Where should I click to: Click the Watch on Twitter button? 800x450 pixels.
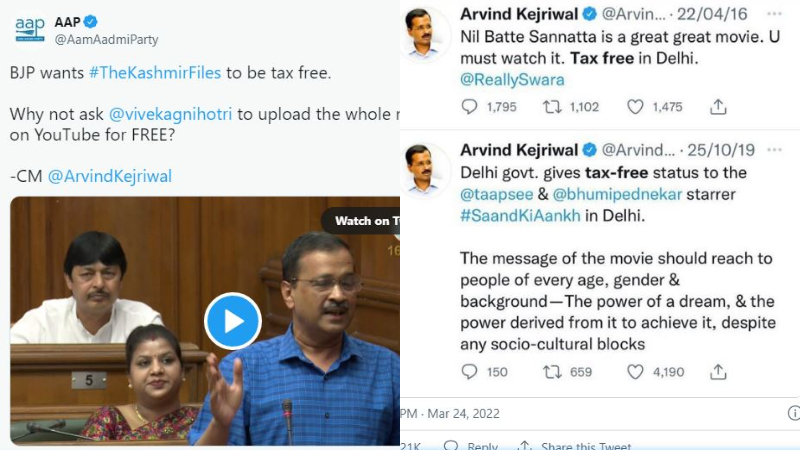tap(361, 221)
